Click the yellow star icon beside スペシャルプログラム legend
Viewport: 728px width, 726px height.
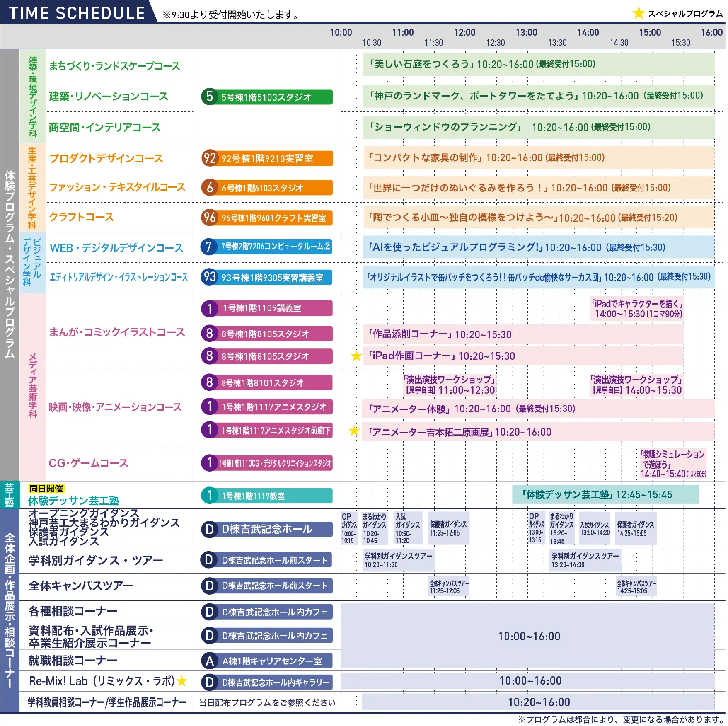638,13
